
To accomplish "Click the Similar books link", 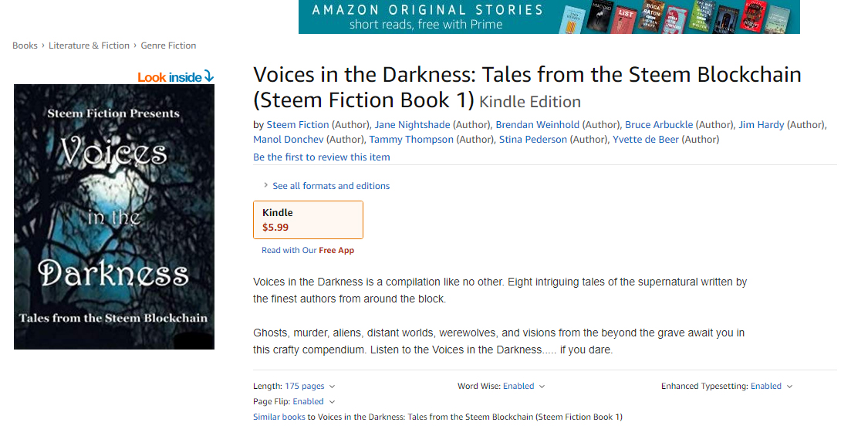I will [x=279, y=417].
